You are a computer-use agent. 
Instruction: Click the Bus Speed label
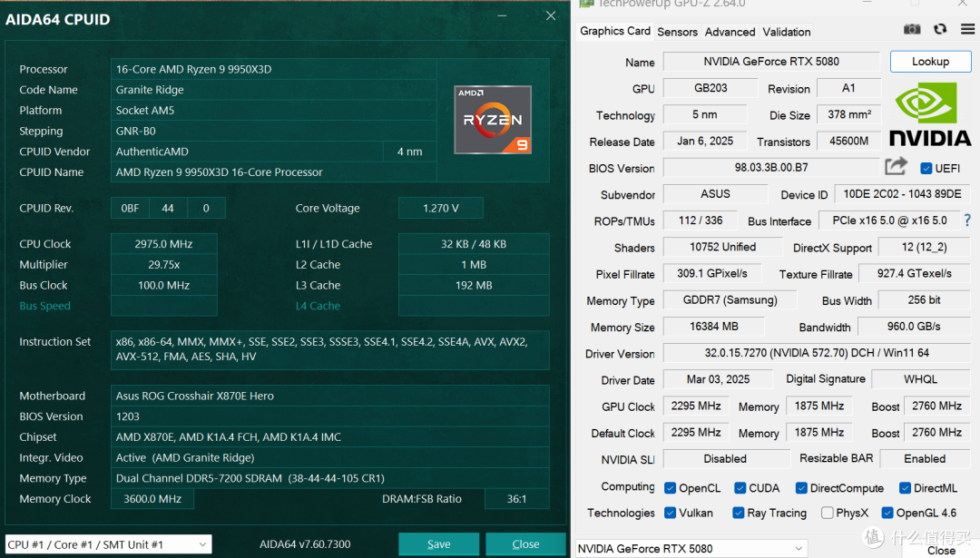pyautogui.click(x=45, y=306)
